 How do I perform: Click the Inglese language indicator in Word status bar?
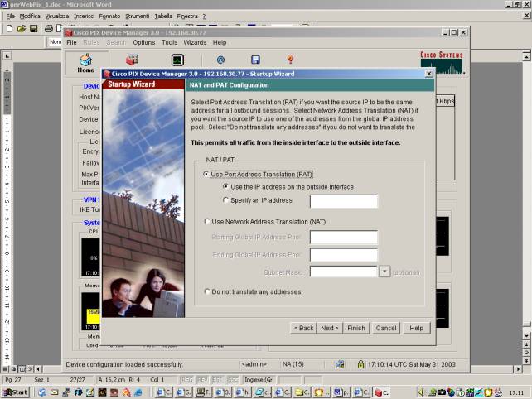tap(259, 380)
